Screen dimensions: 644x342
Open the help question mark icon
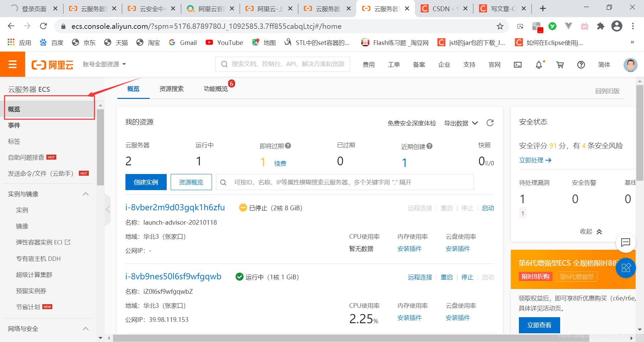tap(581, 65)
